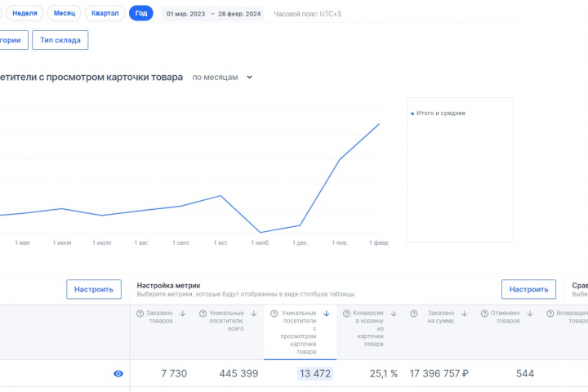588x392 pixels.
Task: Click the partially visible категории filter button
Action: 14,40
